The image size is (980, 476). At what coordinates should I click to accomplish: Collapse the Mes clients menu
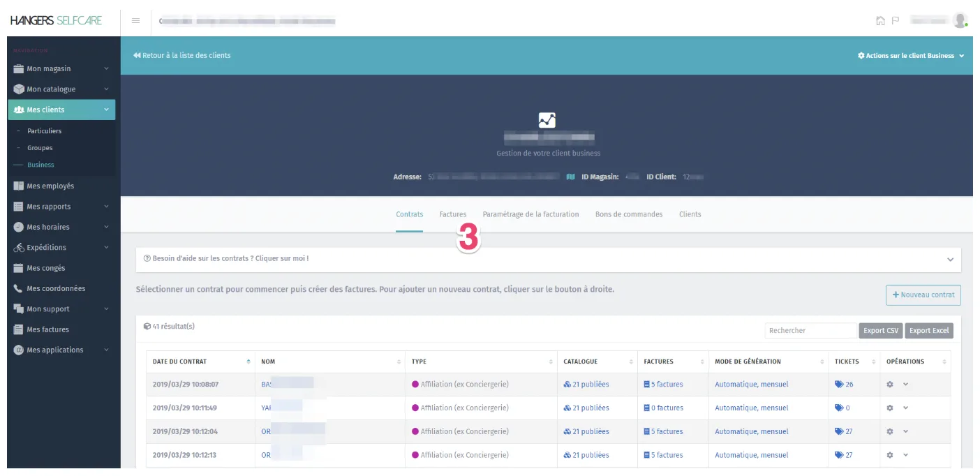pyautogui.click(x=106, y=110)
